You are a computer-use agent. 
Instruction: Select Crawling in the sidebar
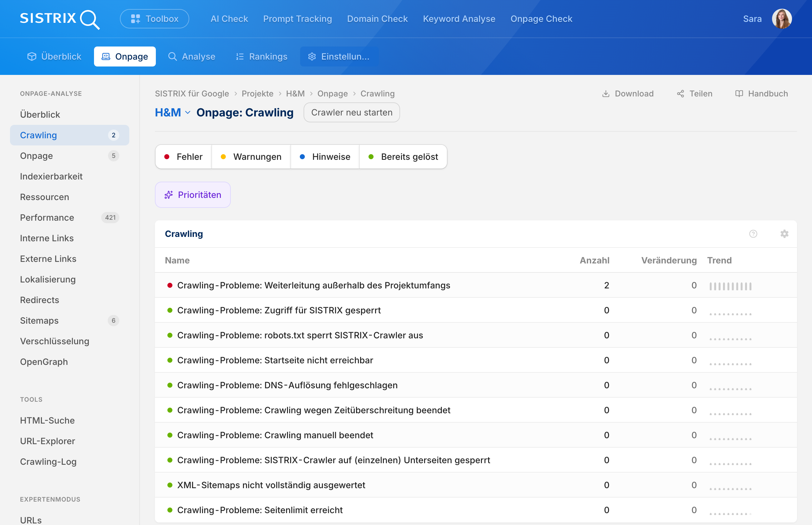(x=70, y=135)
